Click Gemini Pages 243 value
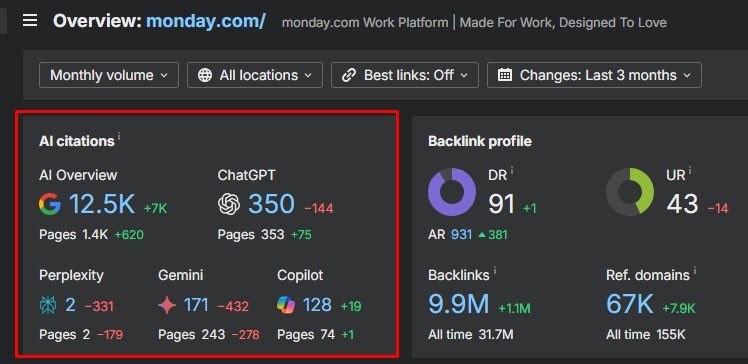 [x=213, y=335]
